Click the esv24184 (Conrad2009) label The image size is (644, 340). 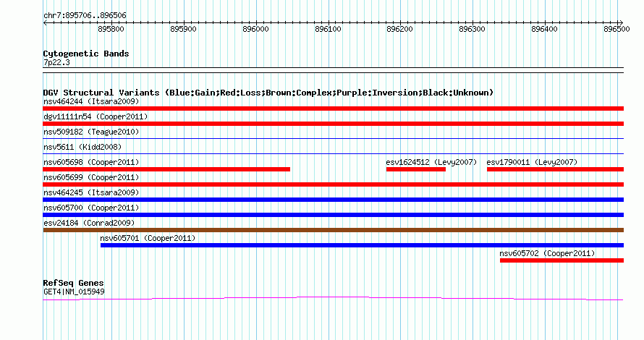tap(89, 223)
